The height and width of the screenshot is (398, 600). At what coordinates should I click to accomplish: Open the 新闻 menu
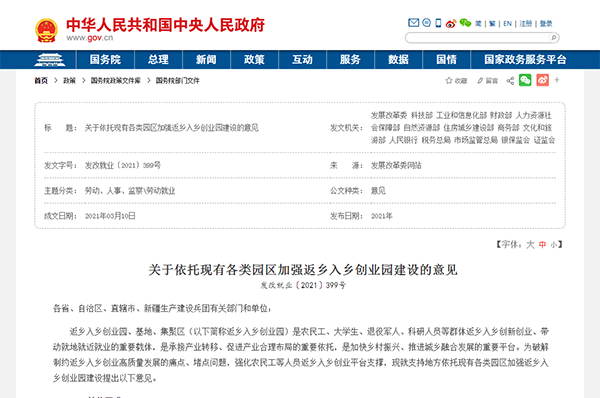(x=206, y=60)
